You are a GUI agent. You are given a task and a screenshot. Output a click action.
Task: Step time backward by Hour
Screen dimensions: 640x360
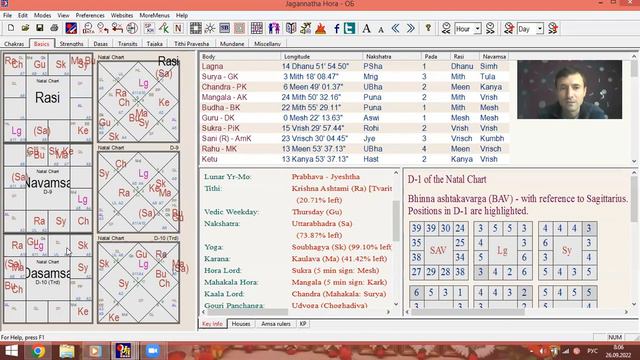click(446, 28)
